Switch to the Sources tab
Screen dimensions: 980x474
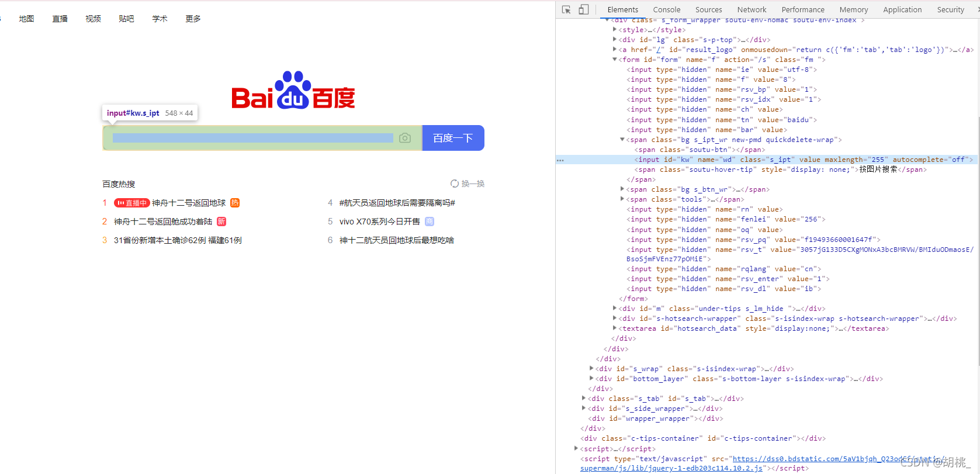point(709,9)
